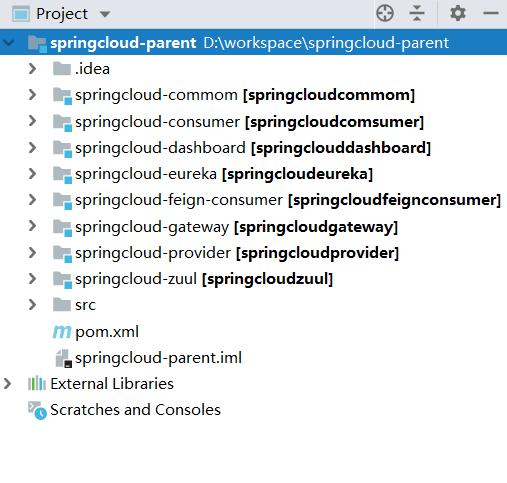Click the springcloud-parent.iml file icon
Viewport: 507px width, 483px height.
(x=63, y=358)
